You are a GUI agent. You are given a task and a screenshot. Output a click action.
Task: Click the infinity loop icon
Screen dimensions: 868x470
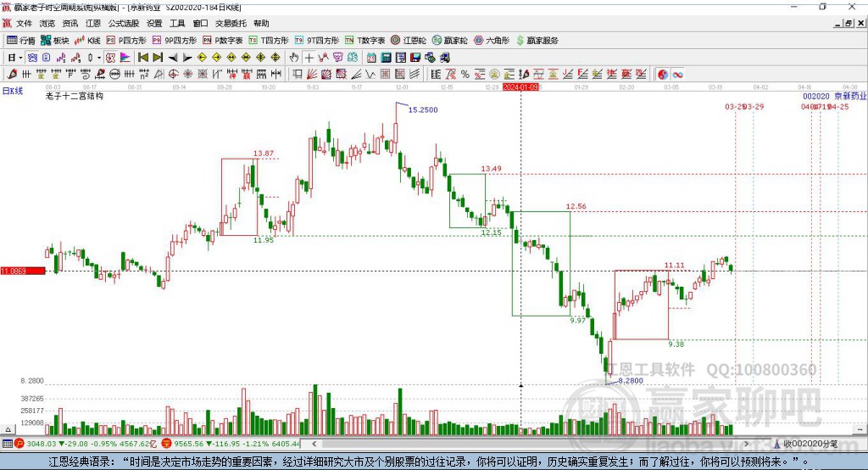[x=677, y=75]
